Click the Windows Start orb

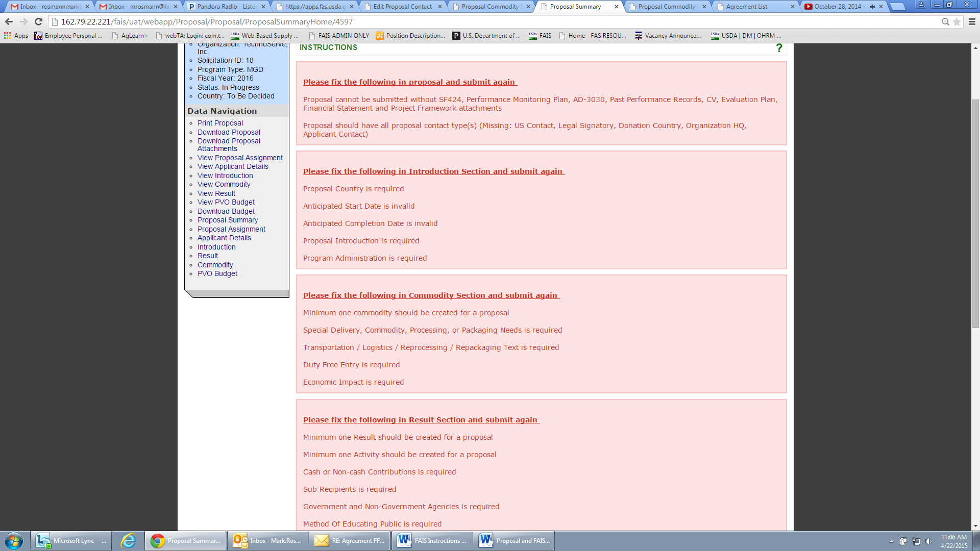coord(14,541)
